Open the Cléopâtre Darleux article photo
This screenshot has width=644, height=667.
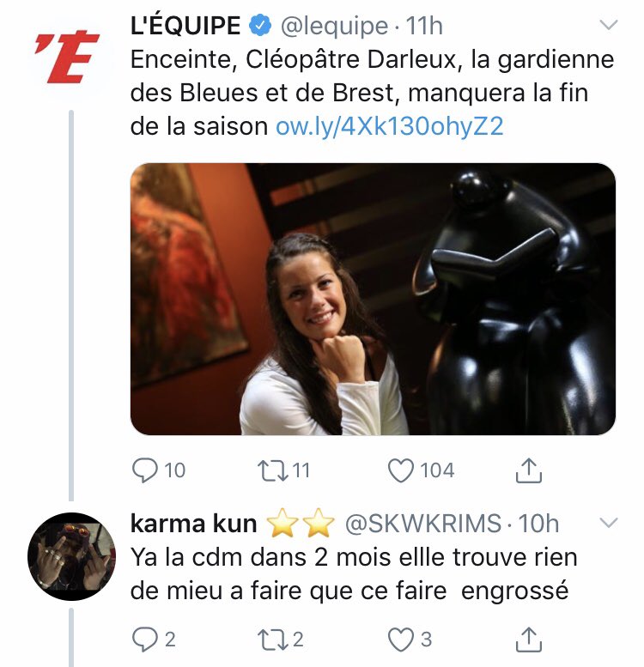(373, 299)
